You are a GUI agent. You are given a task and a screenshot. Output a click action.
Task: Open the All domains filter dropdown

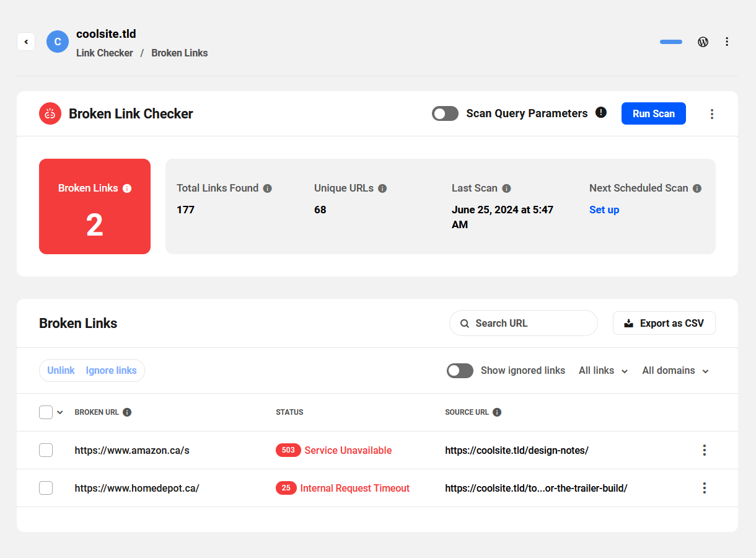[x=675, y=371]
